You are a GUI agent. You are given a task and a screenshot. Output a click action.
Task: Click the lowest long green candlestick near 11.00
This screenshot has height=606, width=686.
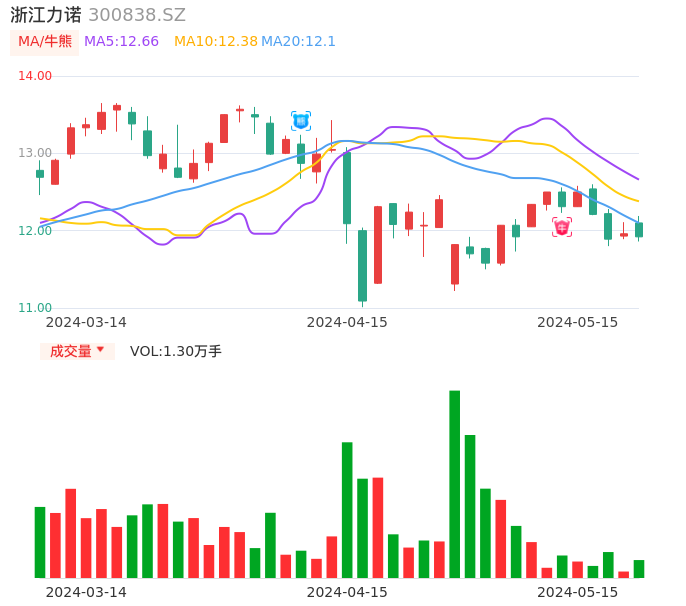[x=362, y=265]
